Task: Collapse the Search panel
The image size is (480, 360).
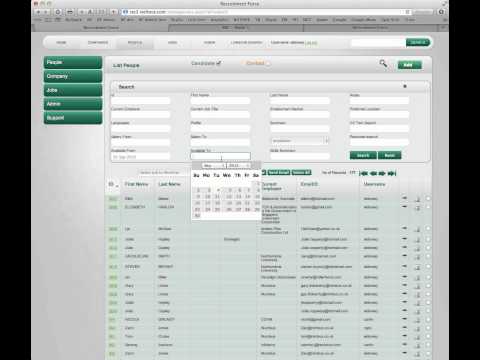Action: pyautogui.click(x=405, y=86)
